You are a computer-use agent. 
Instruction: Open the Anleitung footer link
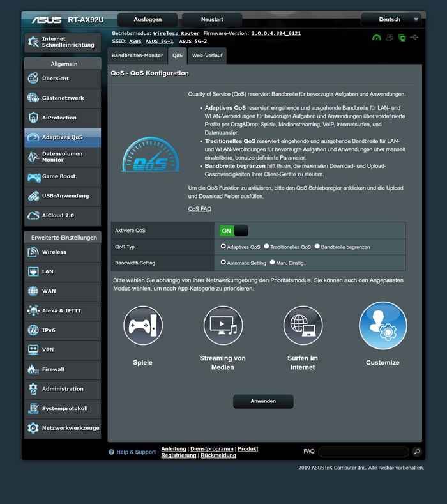click(174, 448)
